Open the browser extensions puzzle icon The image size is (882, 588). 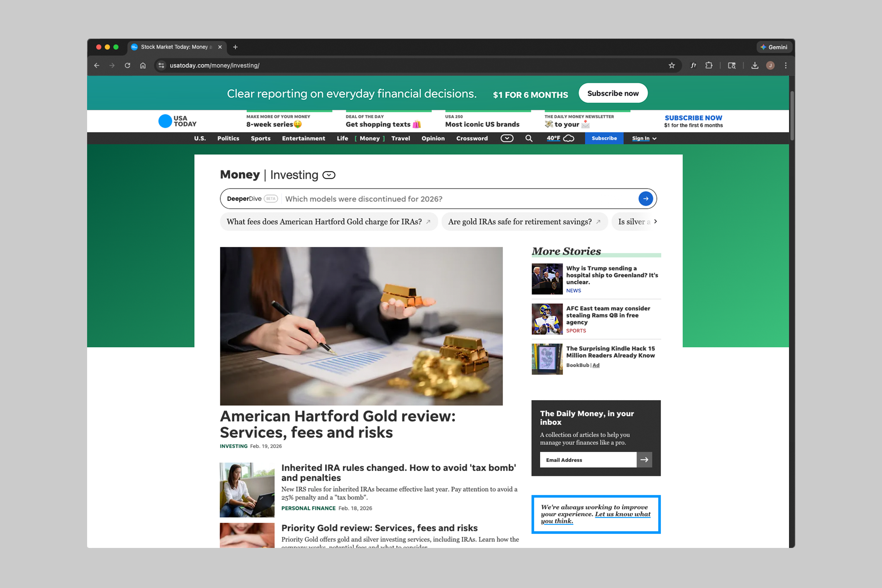(709, 66)
